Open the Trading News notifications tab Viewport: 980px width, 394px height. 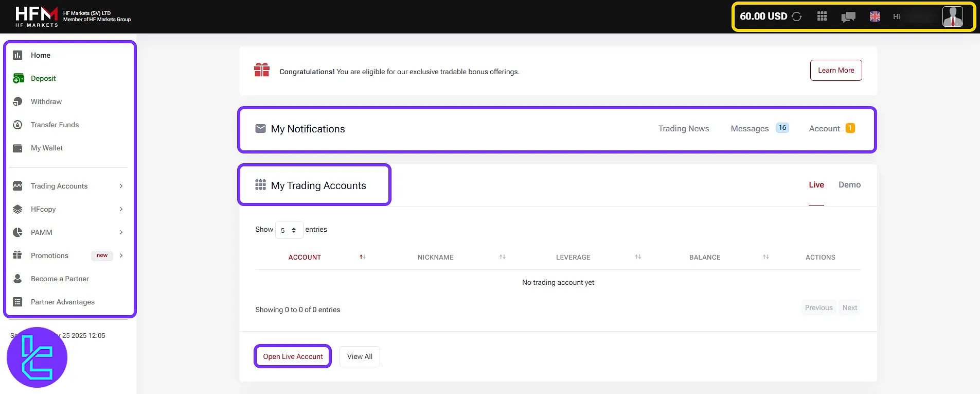[x=684, y=129]
